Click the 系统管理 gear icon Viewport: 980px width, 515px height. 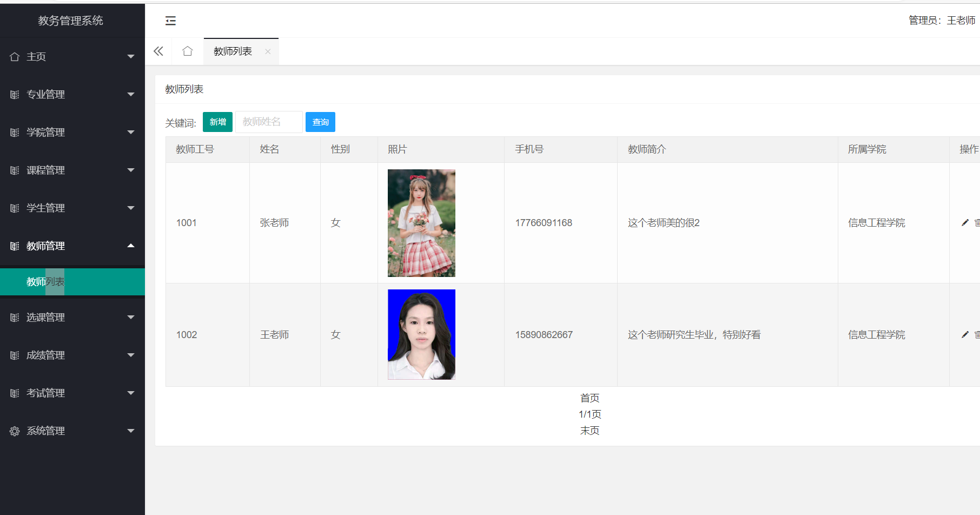[x=15, y=431]
